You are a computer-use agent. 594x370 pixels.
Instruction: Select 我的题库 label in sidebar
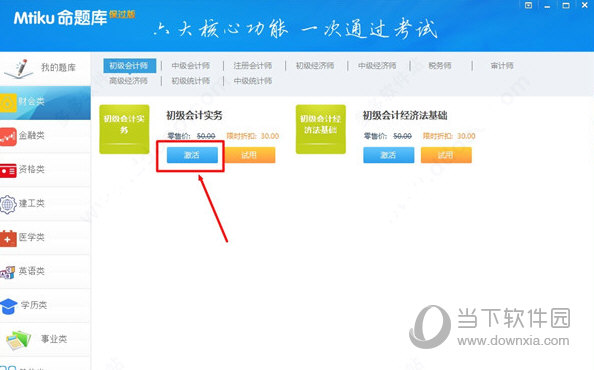pyautogui.click(x=58, y=68)
